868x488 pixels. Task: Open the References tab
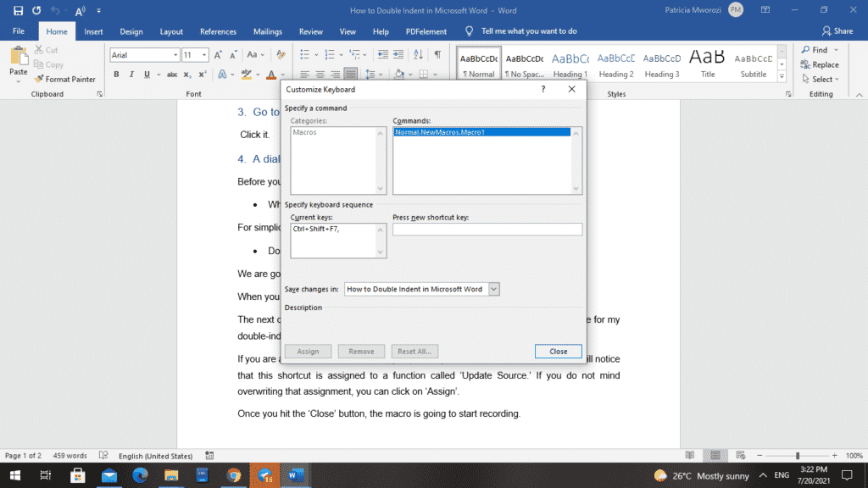pos(218,31)
